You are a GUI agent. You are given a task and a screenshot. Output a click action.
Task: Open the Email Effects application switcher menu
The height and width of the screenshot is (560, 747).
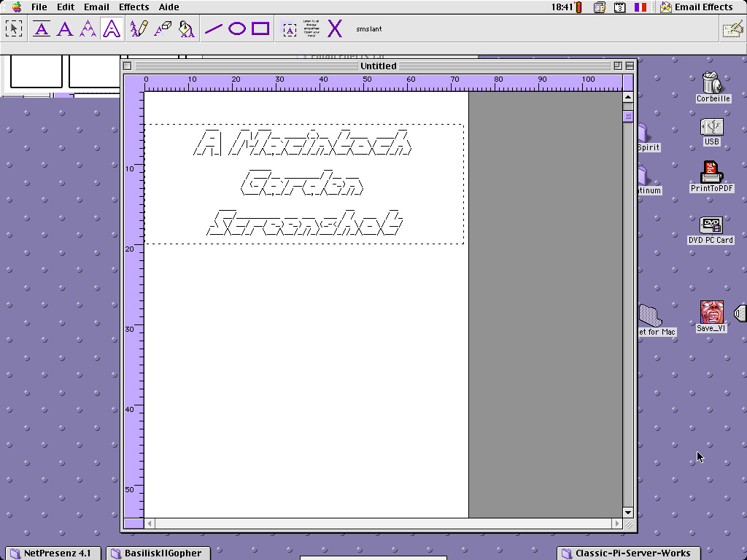[x=696, y=7]
